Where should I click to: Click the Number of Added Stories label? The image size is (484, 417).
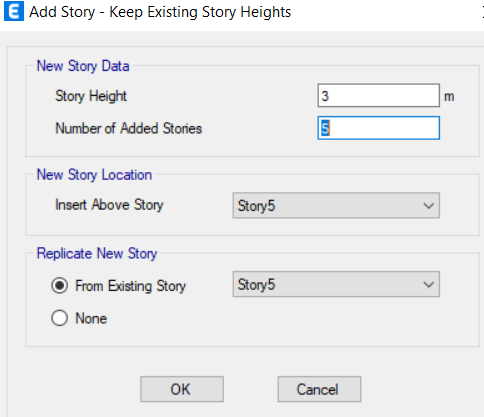[x=129, y=128]
